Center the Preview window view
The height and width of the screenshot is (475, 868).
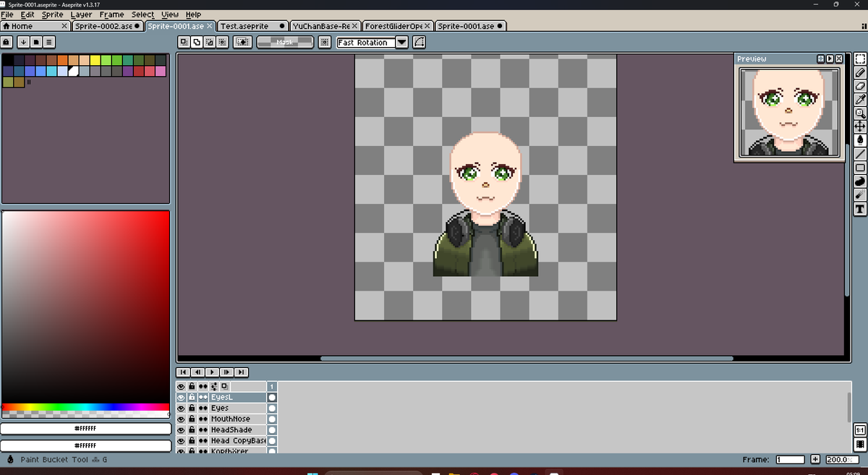(x=821, y=59)
